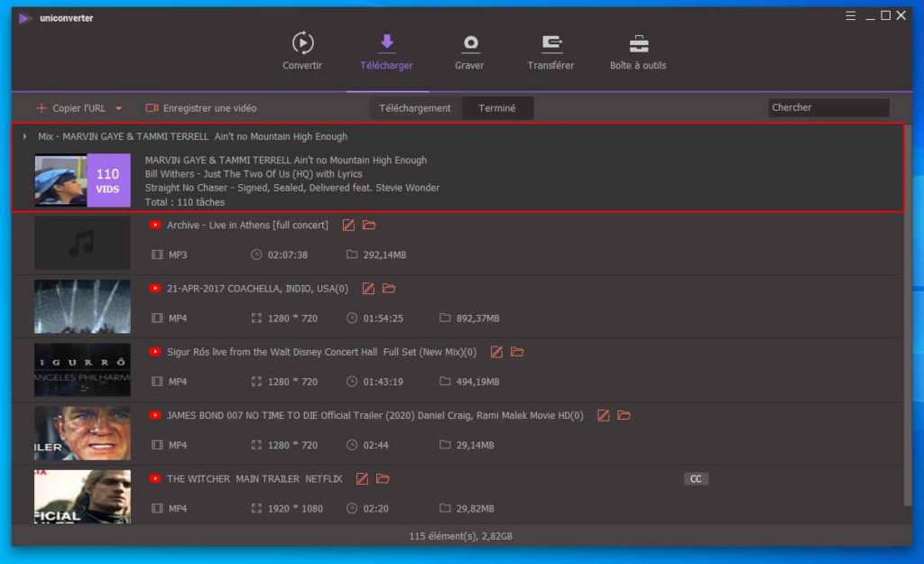Expand the Mix - MARVIN GAYE playlist row
Image resolution: width=924 pixels, height=564 pixels.
click(24, 137)
